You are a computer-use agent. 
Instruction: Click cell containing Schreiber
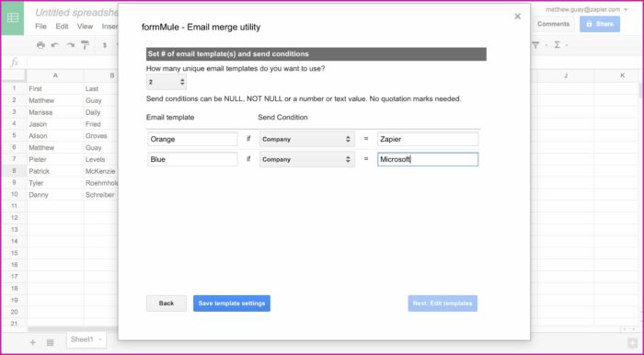coord(101,195)
